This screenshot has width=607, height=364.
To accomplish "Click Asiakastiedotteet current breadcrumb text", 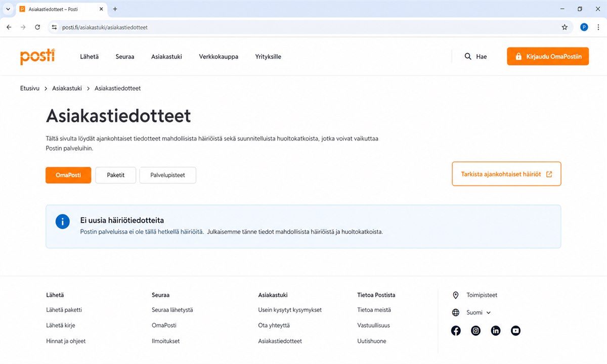I will (117, 88).
